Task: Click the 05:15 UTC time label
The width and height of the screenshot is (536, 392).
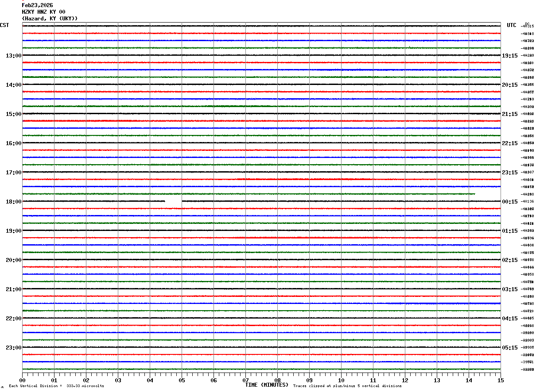Action: point(509,348)
